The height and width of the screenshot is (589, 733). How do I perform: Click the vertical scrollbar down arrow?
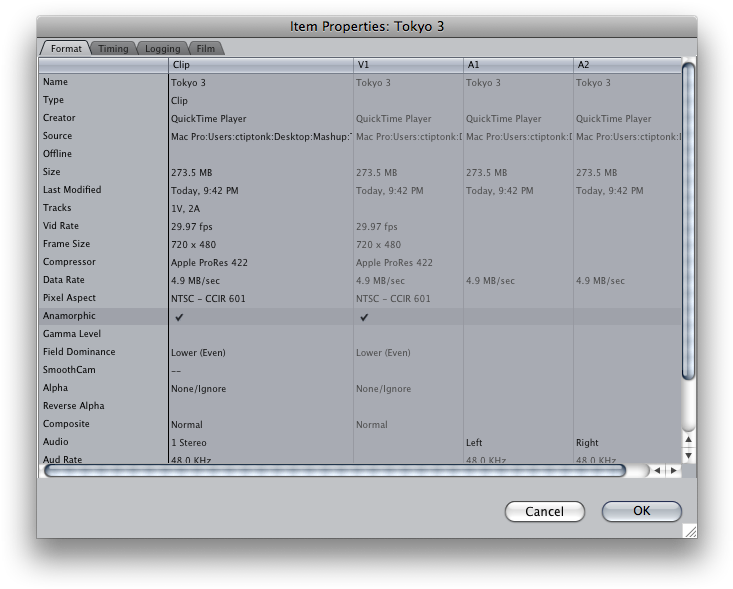click(688, 455)
